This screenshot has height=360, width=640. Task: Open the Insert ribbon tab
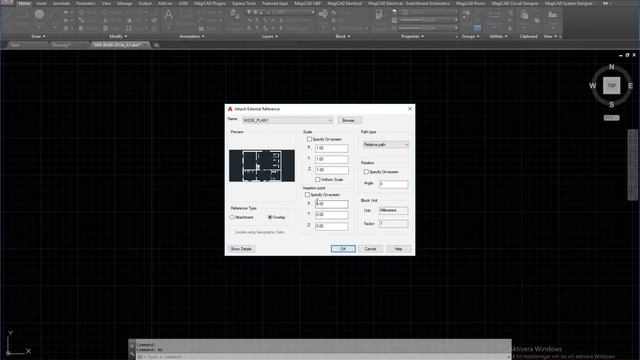[x=41, y=3]
